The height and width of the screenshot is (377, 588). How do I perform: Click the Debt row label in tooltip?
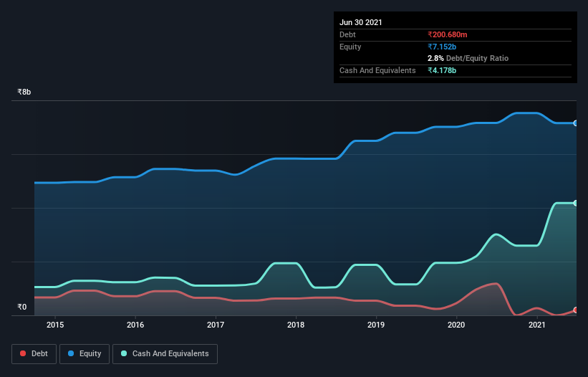click(347, 34)
